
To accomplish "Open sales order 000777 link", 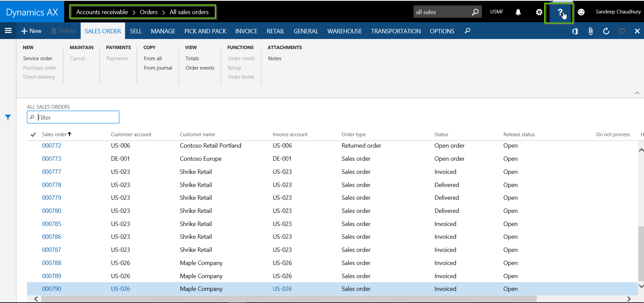I will [x=51, y=172].
